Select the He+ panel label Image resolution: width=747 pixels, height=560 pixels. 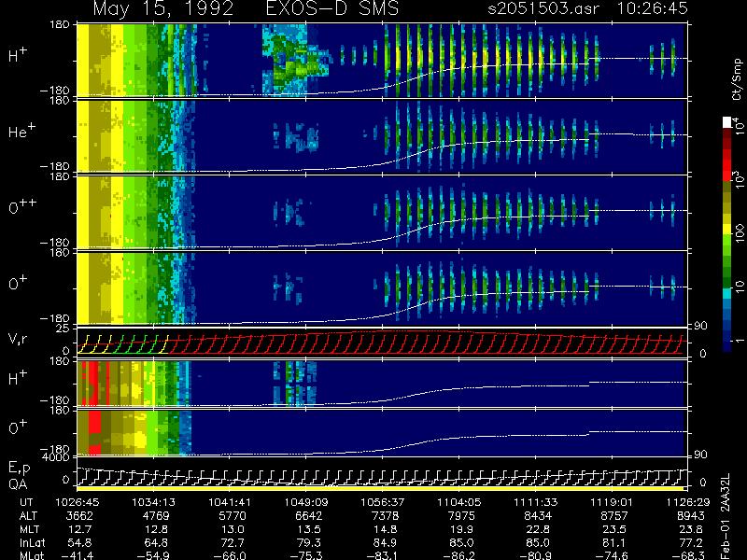21,132
